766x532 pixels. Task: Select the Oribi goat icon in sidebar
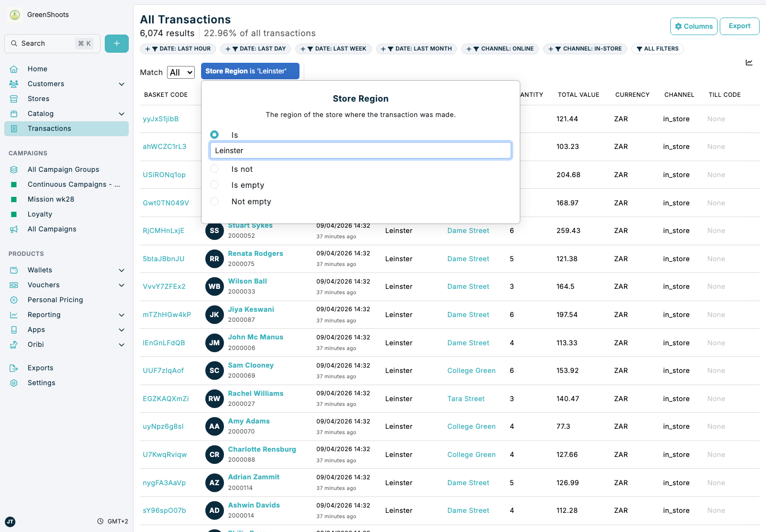tap(13, 344)
